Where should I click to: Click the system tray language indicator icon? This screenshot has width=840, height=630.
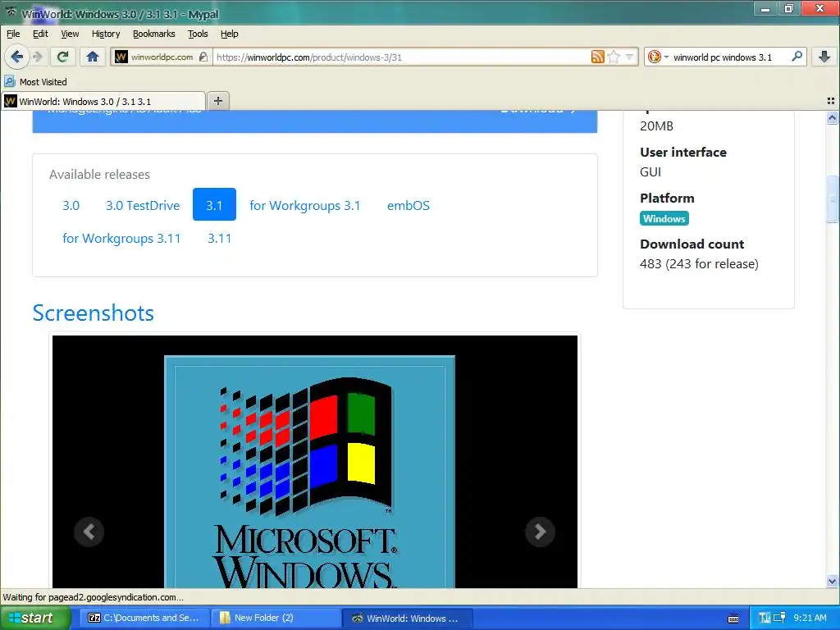[765, 618]
